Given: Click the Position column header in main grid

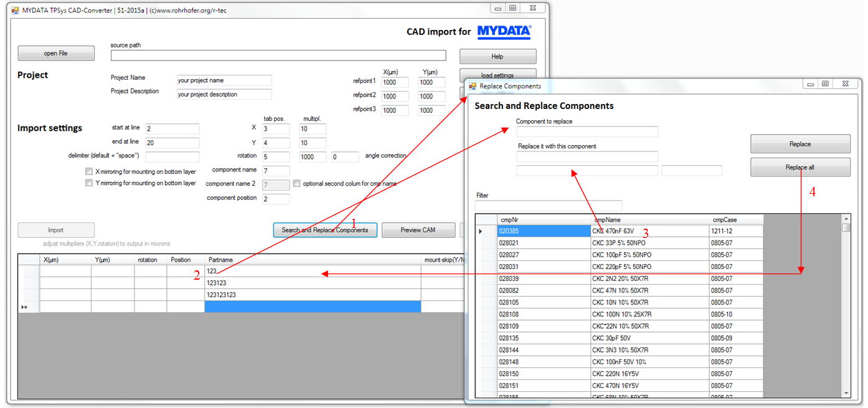Looking at the screenshot, I should pos(186,260).
